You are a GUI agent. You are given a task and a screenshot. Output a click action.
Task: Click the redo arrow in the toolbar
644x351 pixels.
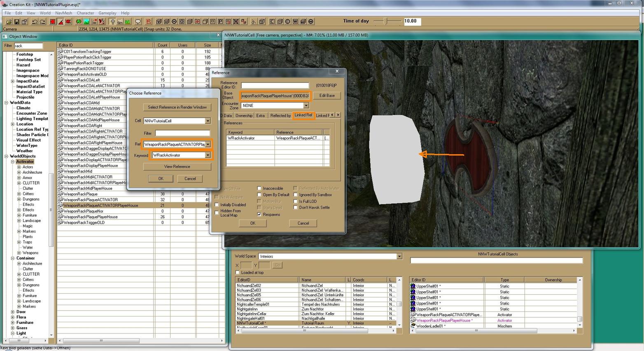click(x=42, y=21)
